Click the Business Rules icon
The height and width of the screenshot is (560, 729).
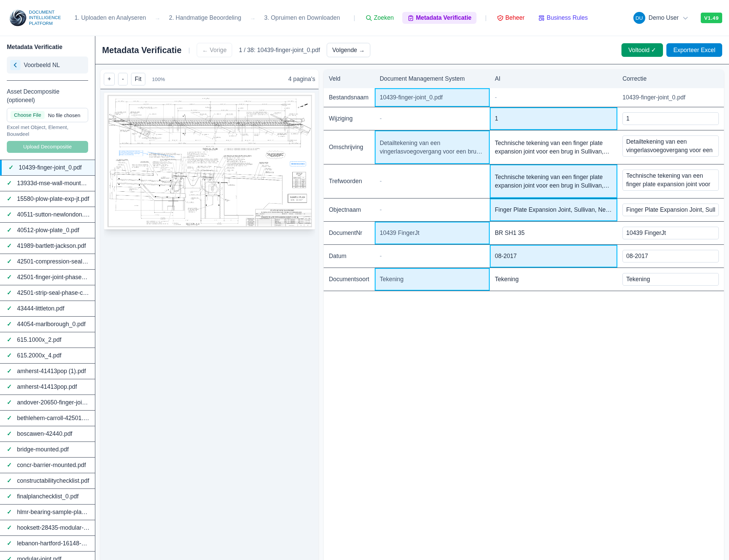[x=541, y=18]
